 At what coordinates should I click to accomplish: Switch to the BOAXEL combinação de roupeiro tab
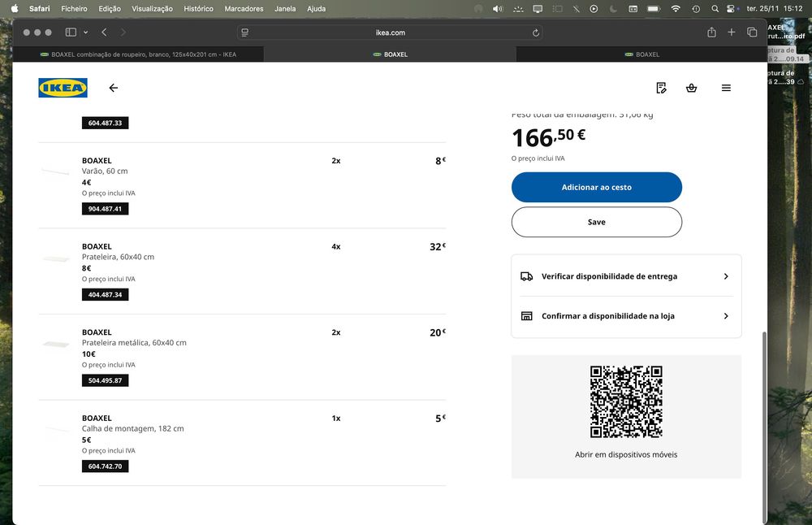tap(138, 54)
